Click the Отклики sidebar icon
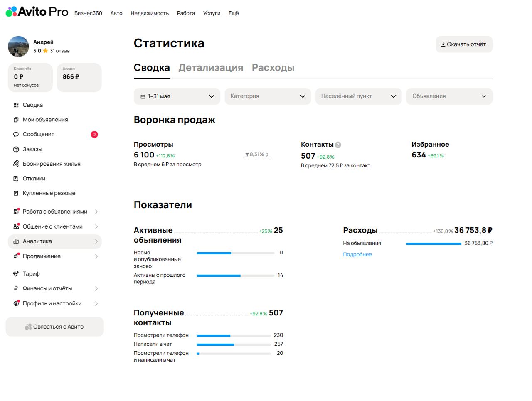This screenshot has height=401, width=532. (x=16, y=179)
